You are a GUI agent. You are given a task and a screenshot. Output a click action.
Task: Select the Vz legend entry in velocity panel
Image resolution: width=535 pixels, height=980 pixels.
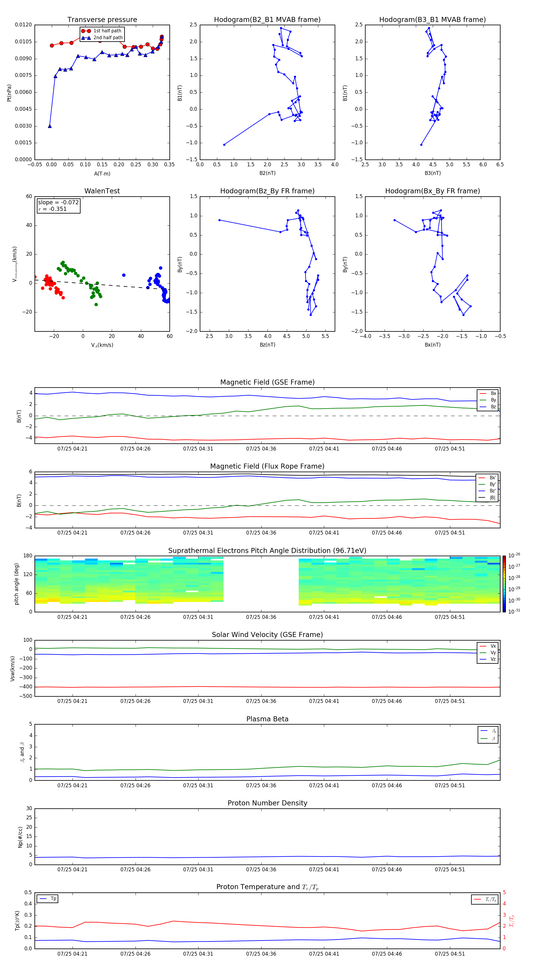[488, 659]
